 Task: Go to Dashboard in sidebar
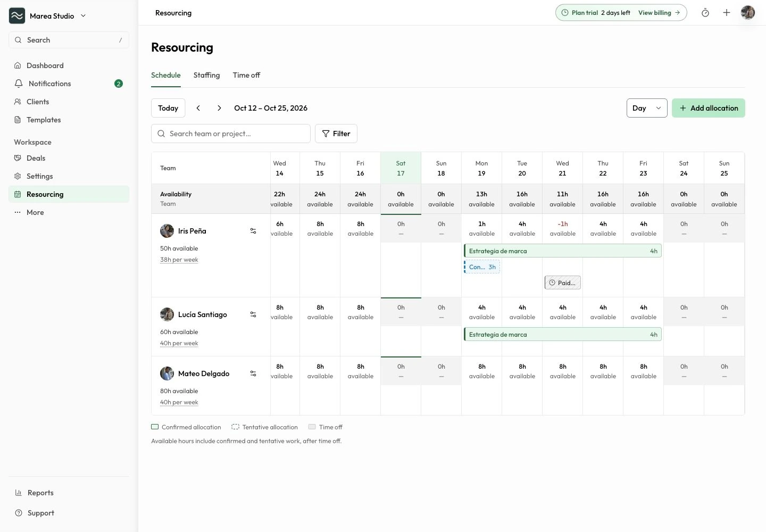(x=69, y=65)
